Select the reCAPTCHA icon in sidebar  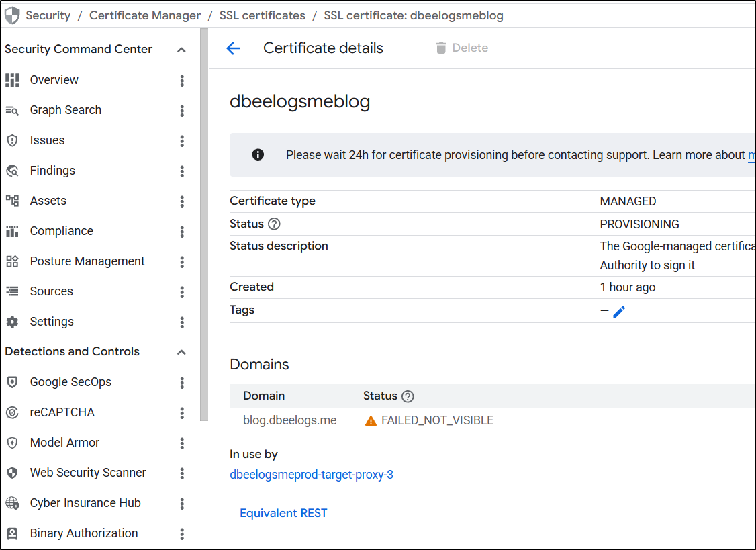tap(12, 412)
